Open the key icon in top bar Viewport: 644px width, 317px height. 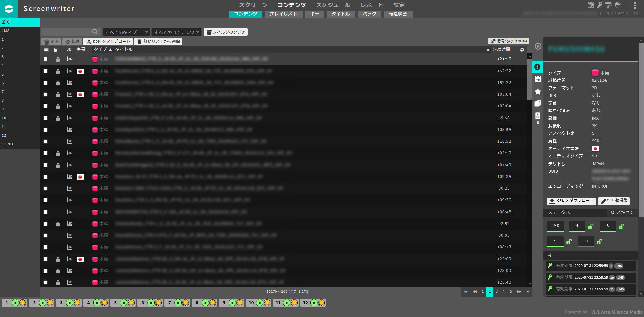pos(600,5)
